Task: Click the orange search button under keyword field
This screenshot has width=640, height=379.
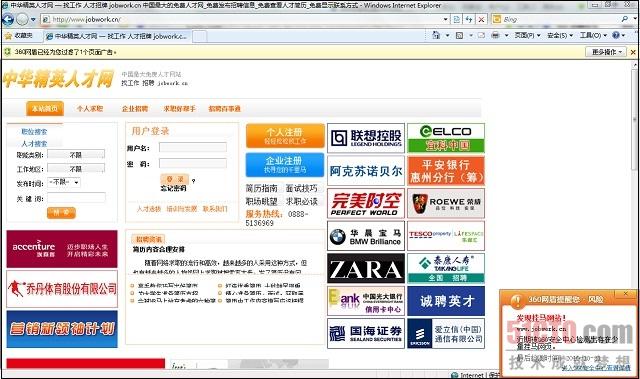Action: pos(61,212)
